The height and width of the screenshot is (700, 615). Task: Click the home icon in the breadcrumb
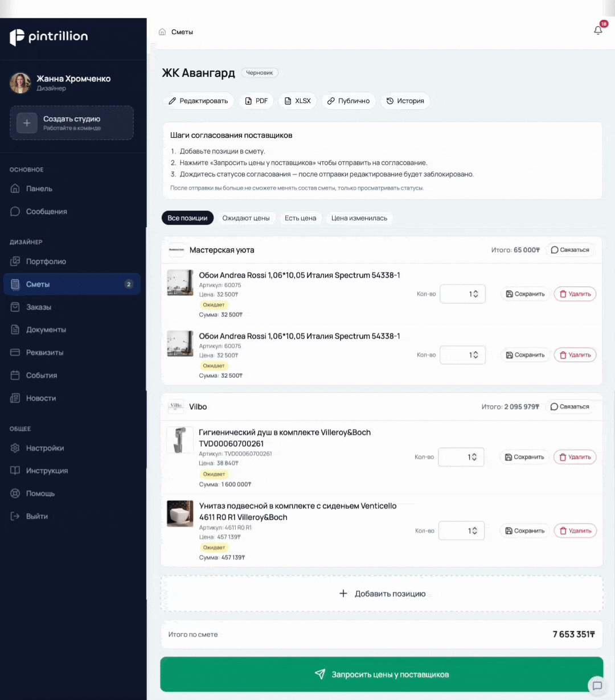(162, 32)
